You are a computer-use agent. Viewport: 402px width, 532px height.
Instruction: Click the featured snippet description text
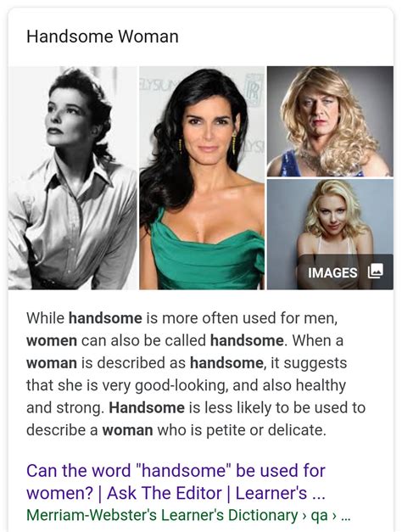(x=196, y=374)
